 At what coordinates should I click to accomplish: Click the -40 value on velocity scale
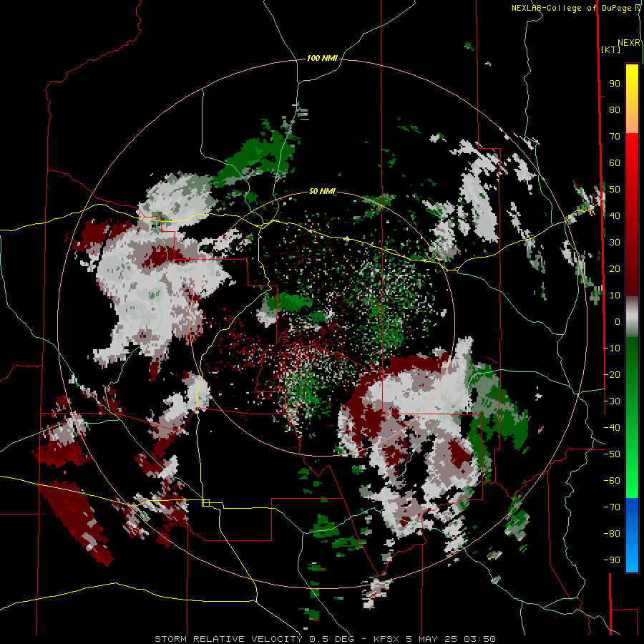pyautogui.click(x=612, y=428)
